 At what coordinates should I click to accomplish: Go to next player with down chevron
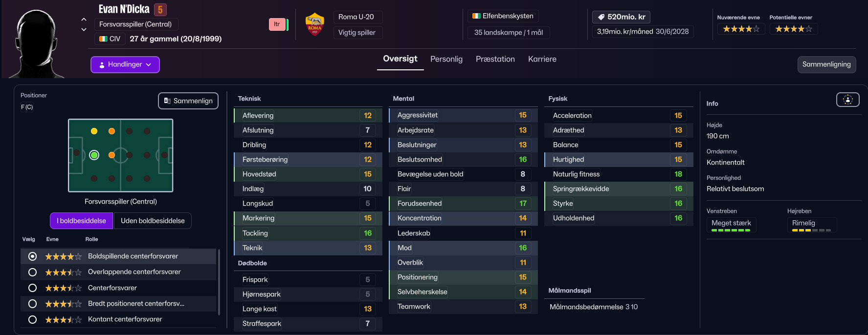pyautogui.click(x=84, y=29)
